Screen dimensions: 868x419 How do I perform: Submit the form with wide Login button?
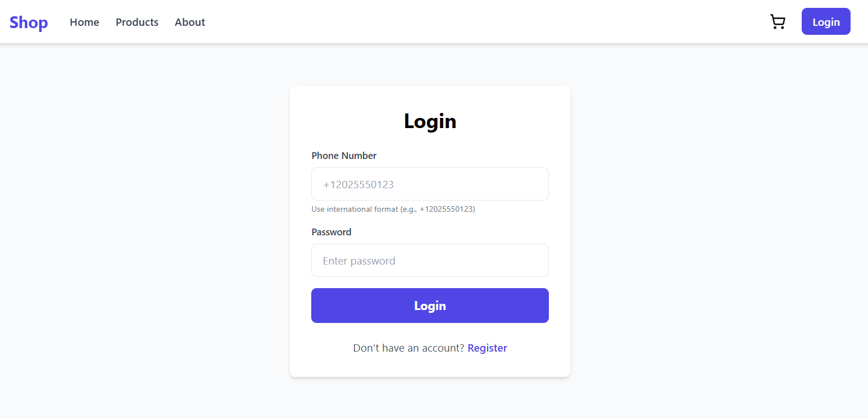(430, 306)
